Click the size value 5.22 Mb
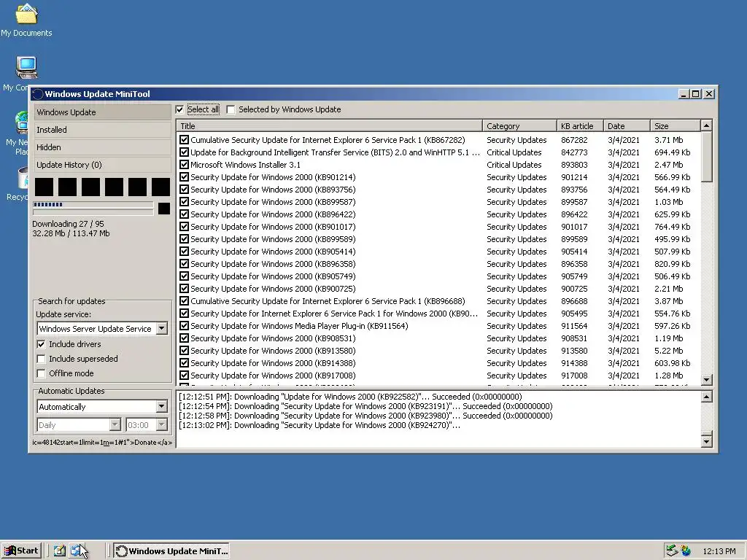This screenshot has height=560, width=747. [668, 351]
